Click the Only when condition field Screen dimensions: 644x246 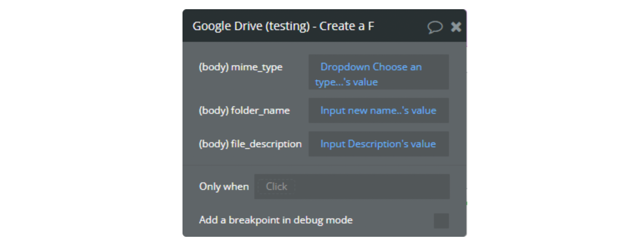click(x=352, y=187)
